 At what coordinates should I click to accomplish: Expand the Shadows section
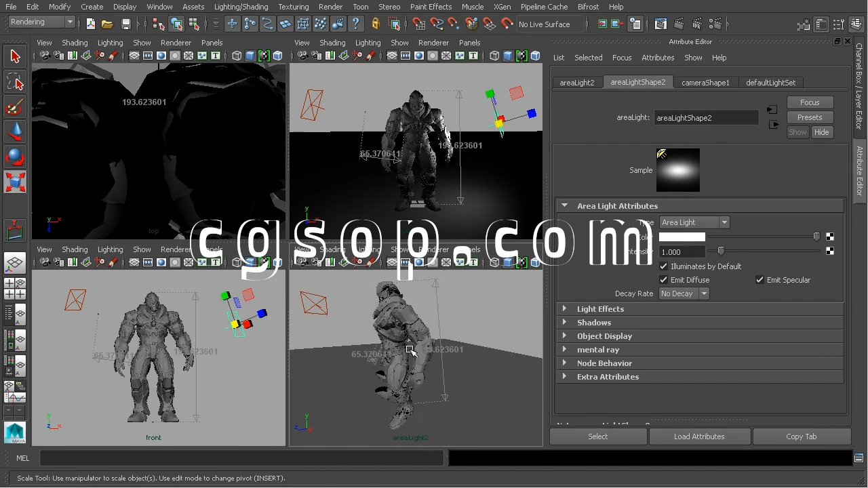(564, 323)
